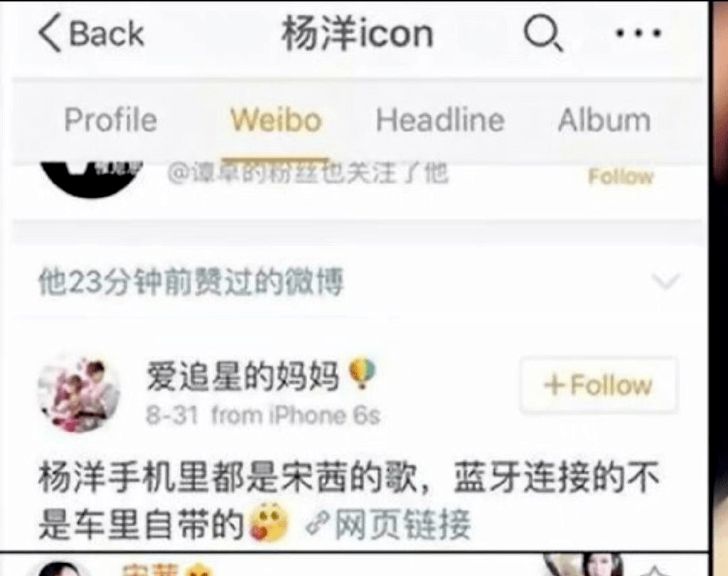This screenshot has height=576, width=728.
Task: Open 爱追星的妈妈 profile avatar
Action: [x=78, y=395]
